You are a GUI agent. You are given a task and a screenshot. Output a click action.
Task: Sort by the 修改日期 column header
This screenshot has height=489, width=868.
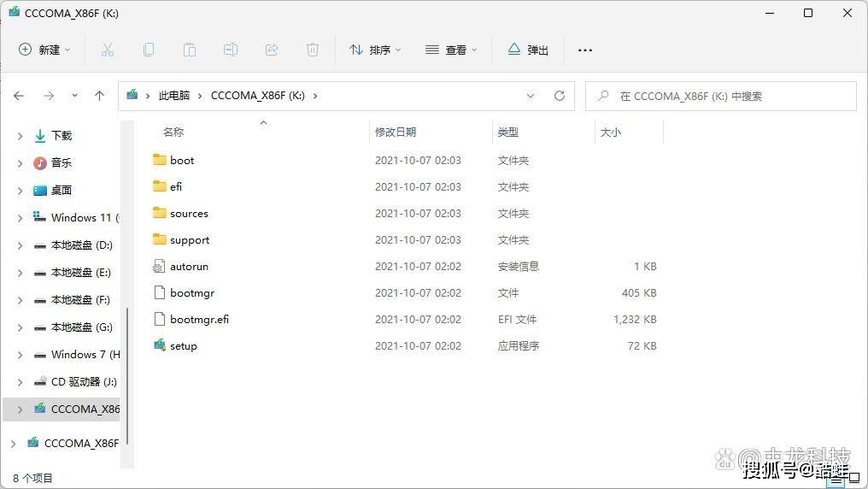[x=396, y=132]
